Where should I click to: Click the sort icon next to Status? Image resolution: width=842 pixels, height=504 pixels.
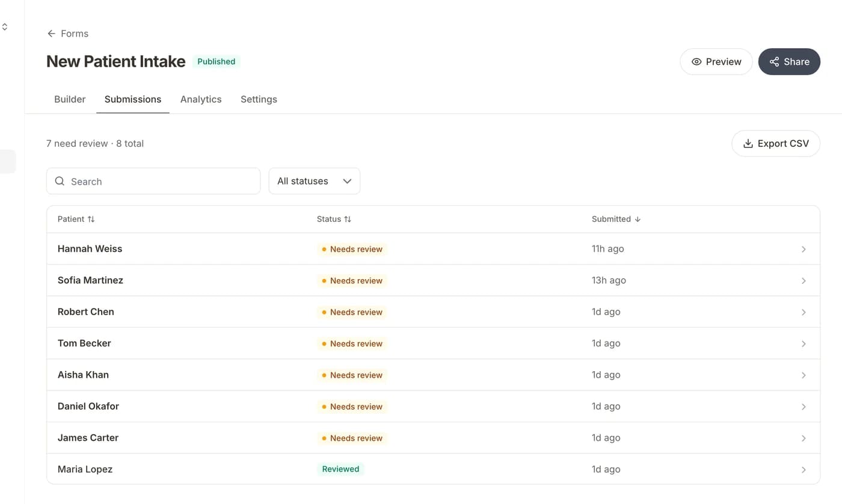point(348,220)
